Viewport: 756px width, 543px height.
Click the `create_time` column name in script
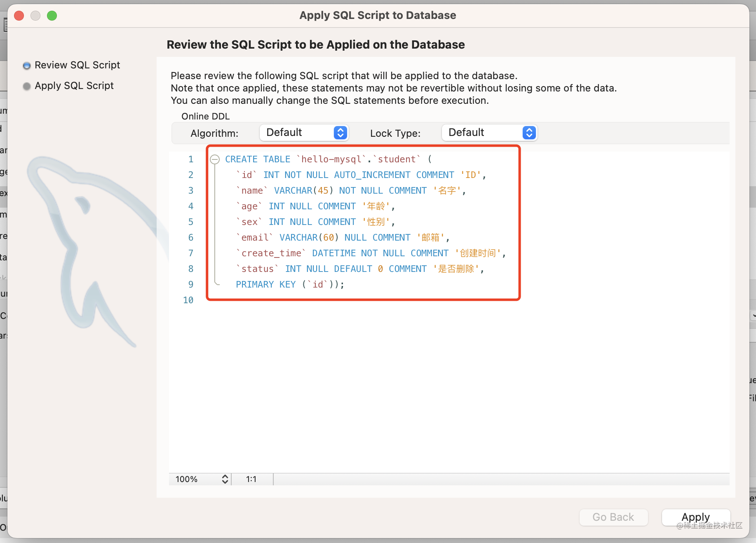point(271,253)
